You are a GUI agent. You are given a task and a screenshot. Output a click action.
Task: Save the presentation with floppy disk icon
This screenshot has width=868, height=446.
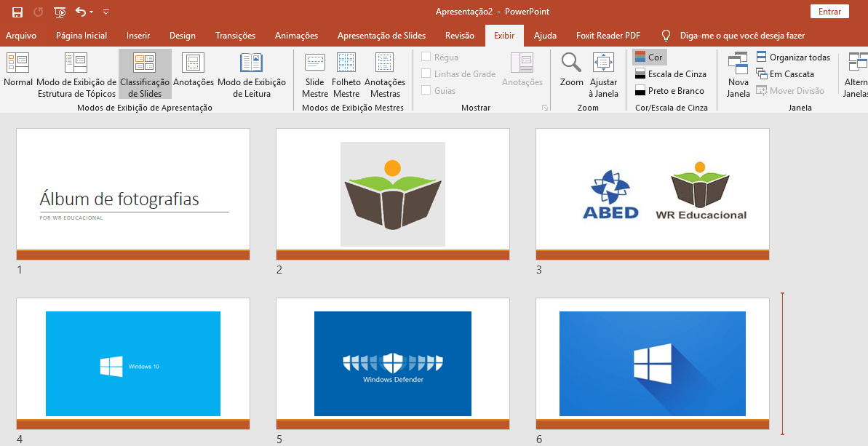point(17,12)
